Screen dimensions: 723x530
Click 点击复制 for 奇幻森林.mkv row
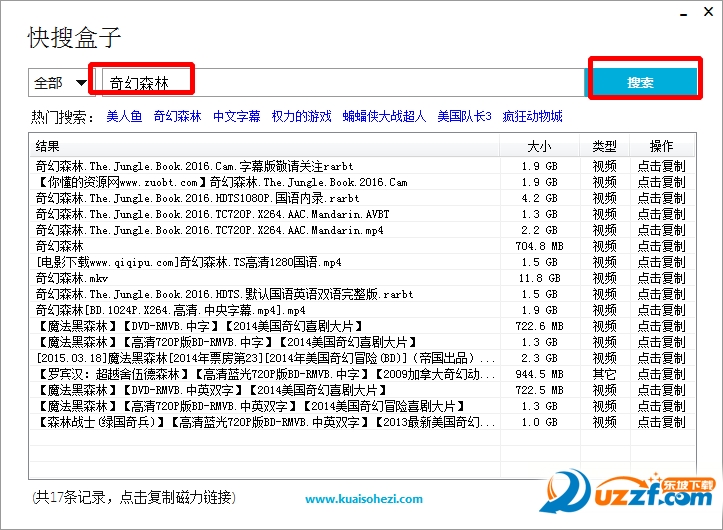tap(662, 278)
